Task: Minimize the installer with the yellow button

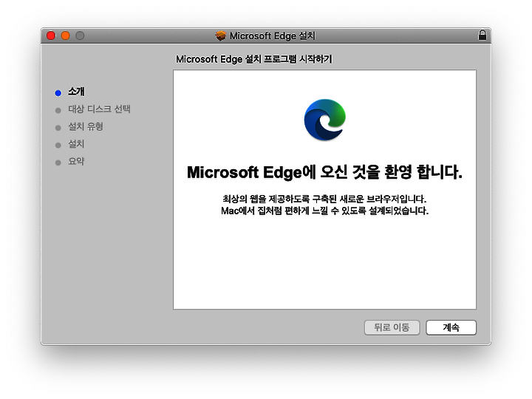Action: point(65,35)
